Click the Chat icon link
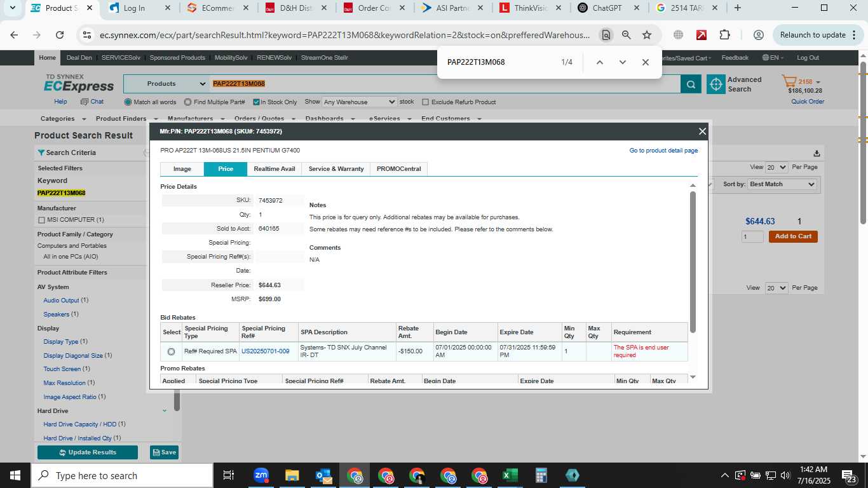868x488 pixels. [92, 102]
